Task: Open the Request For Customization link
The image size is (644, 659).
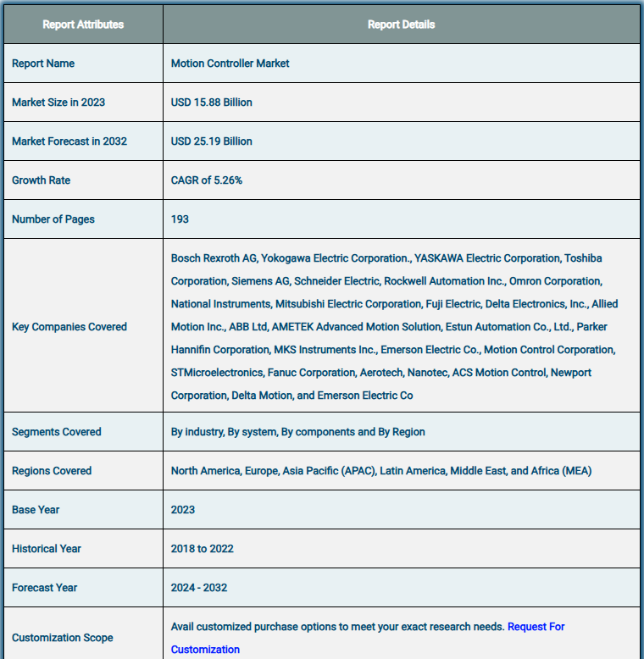Action: [536, 627]
